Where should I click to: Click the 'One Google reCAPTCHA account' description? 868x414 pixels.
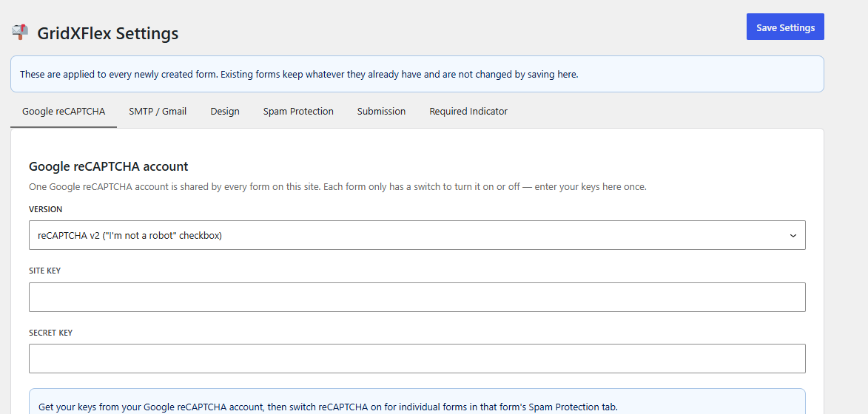(337, 187)
